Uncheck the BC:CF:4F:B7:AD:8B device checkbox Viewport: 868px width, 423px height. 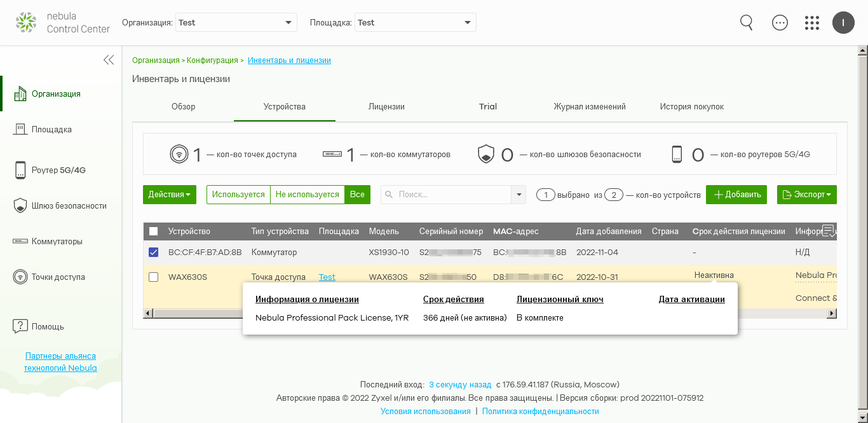[x=153, y=253]
